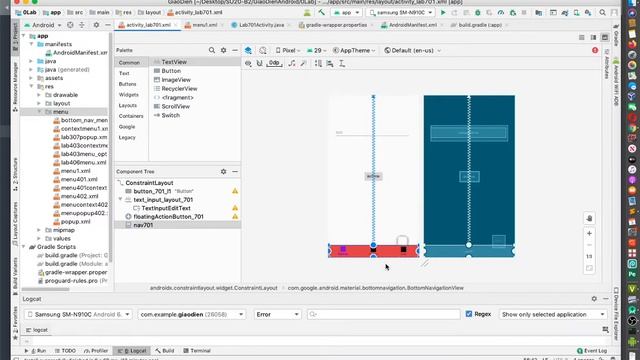Open the Event Log
This screenshot has height=360, width=640.
pyautogui.click(x=592, y=351)
